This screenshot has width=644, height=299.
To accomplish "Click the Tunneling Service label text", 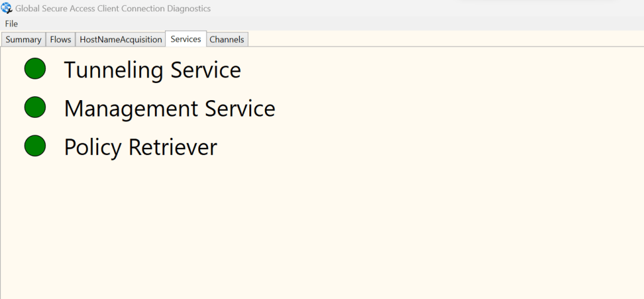I will (152, 70).
